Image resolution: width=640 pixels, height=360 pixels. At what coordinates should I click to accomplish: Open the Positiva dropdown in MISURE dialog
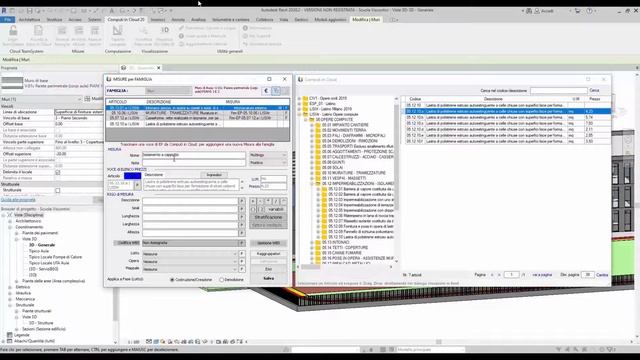(x=268, y=162)
